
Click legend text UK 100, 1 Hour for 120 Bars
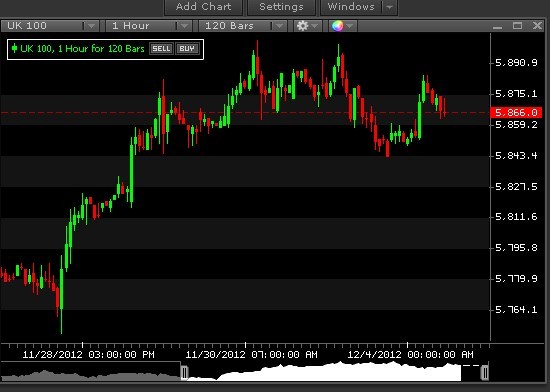pos(82,48)
